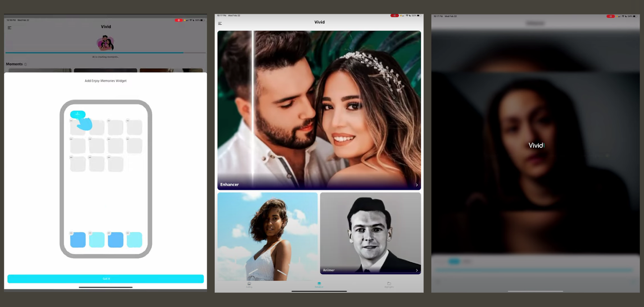The height and width of the screenshot is (307, 644).
Task: Click the red screen-recording indicator in middle screen
Action: 395,16
